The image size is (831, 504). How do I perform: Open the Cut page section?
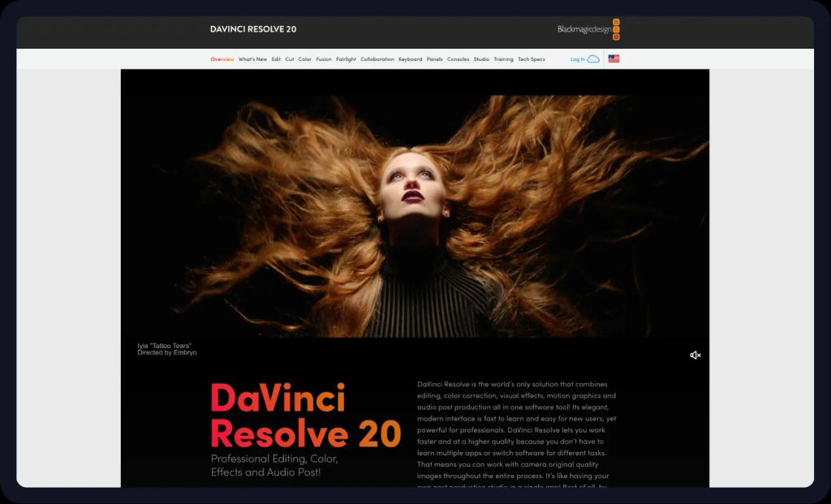coord(290,58)
